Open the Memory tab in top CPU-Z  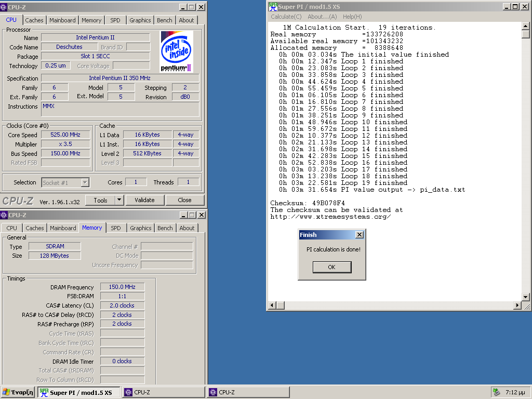[91, 20]
